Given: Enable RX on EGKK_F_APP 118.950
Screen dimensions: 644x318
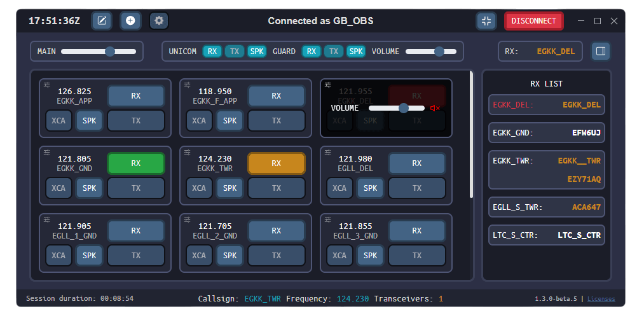Looking at the screenshot, I should click(277, 96).
